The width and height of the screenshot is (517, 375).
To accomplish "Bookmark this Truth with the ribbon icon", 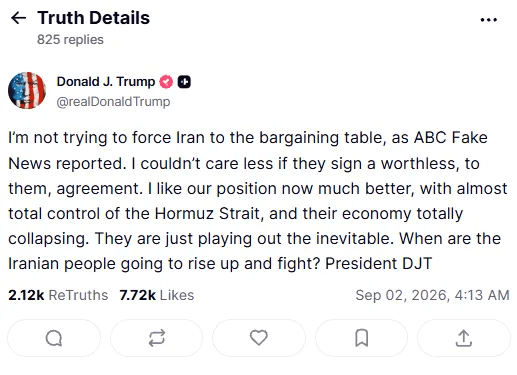I will click(362, 338).
